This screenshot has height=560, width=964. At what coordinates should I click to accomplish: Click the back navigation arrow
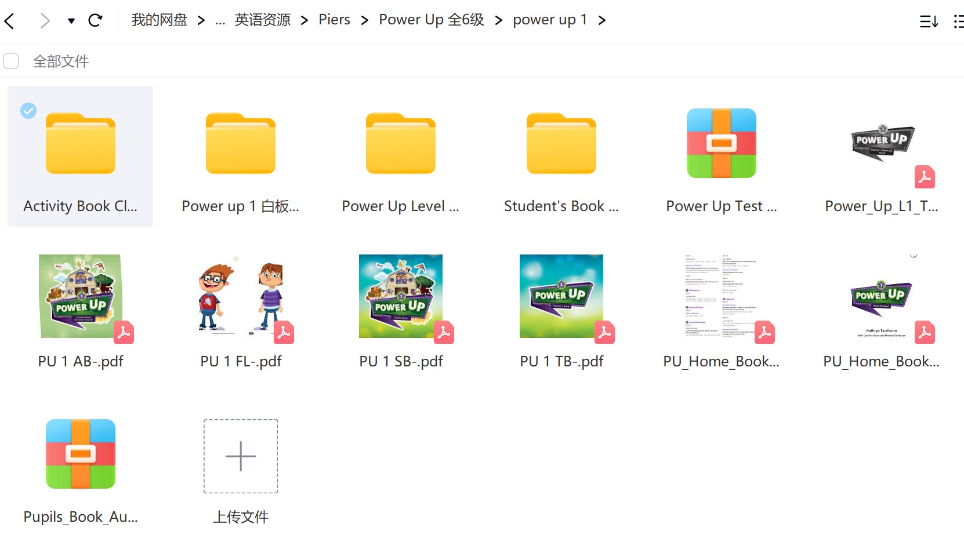tap(9, 20)
